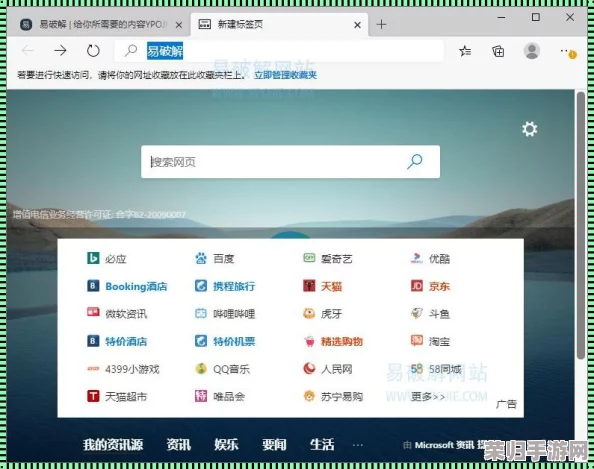Show more feed categories with ellipsis
The height and width of the screenshot is (469, 594).
click(358, 445)
